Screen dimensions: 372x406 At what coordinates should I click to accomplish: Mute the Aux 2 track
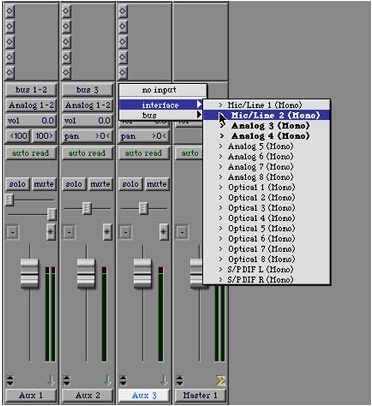(100, 184)
